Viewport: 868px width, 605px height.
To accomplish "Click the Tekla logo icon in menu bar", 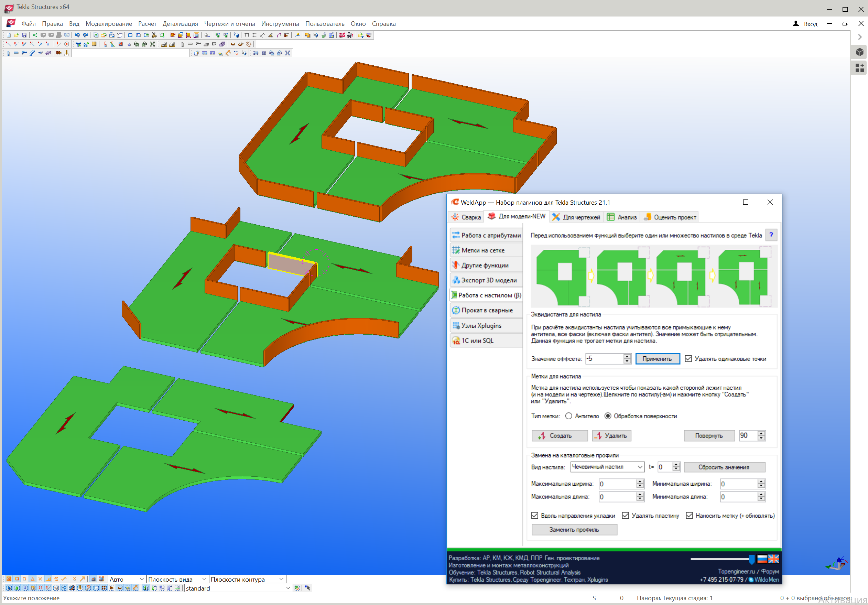I will pos(11,23).
